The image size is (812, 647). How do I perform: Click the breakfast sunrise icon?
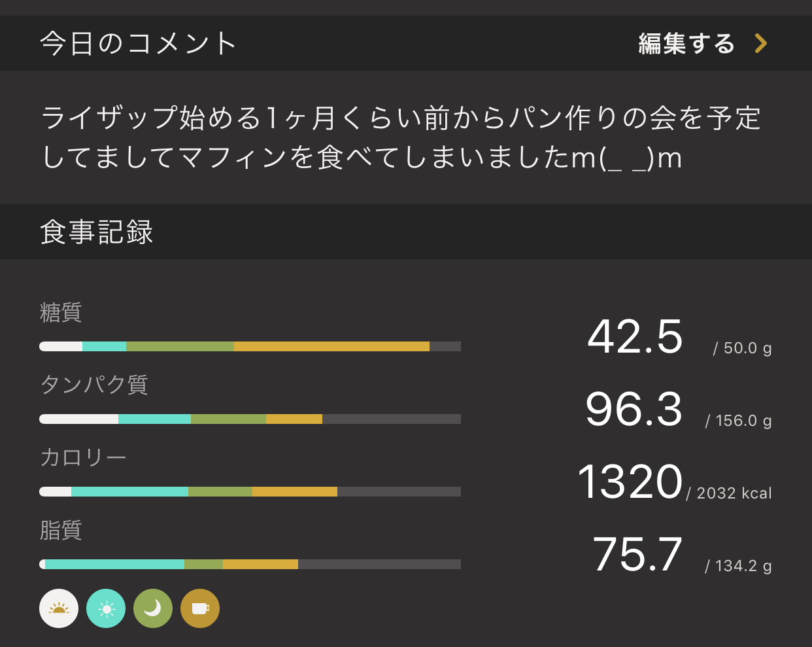59,608
